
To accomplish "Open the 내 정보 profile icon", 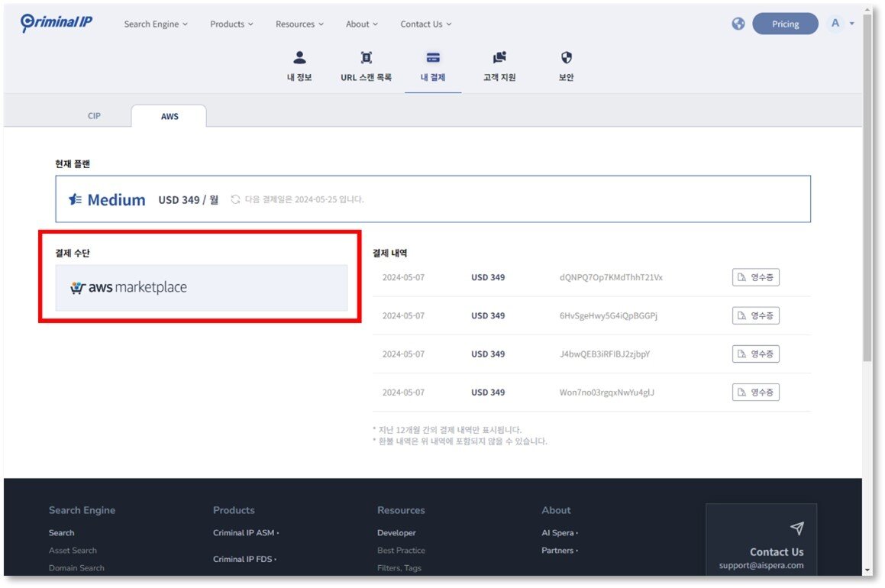I will tap(299, 57).
